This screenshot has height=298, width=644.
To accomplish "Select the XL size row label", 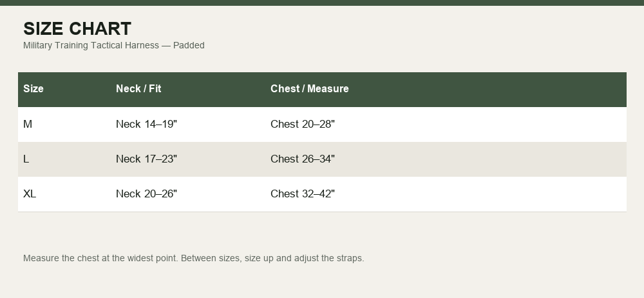I will [30, 194].
